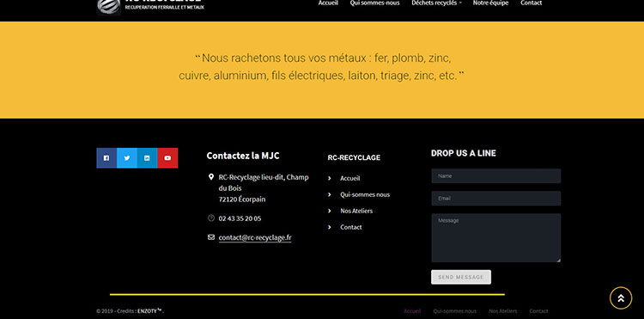Open Nos Ateliers link under RC-RECYCLAGE column
Viewport: 644px width, 319px height.
356,211
